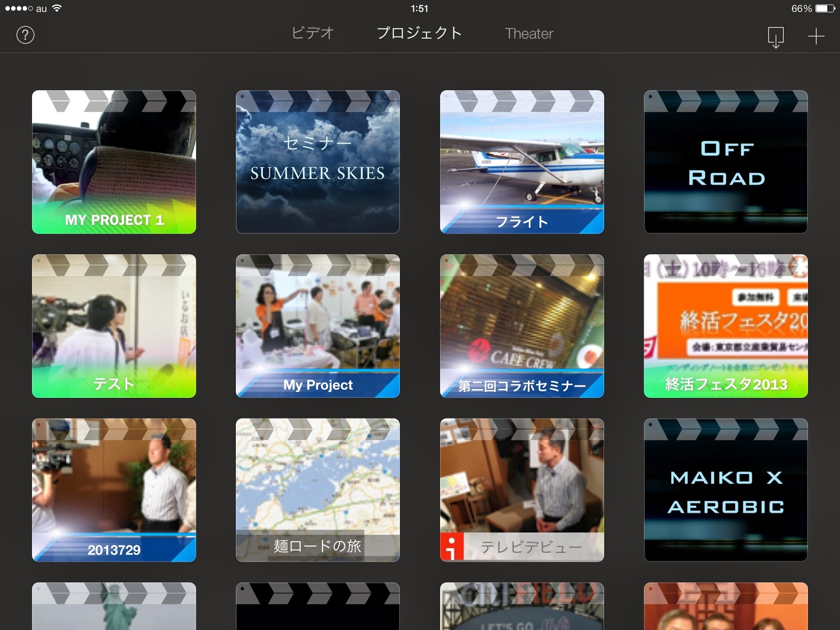
Task: Open the My Project classroom thumbnail
Action: [x=318, y=326]
